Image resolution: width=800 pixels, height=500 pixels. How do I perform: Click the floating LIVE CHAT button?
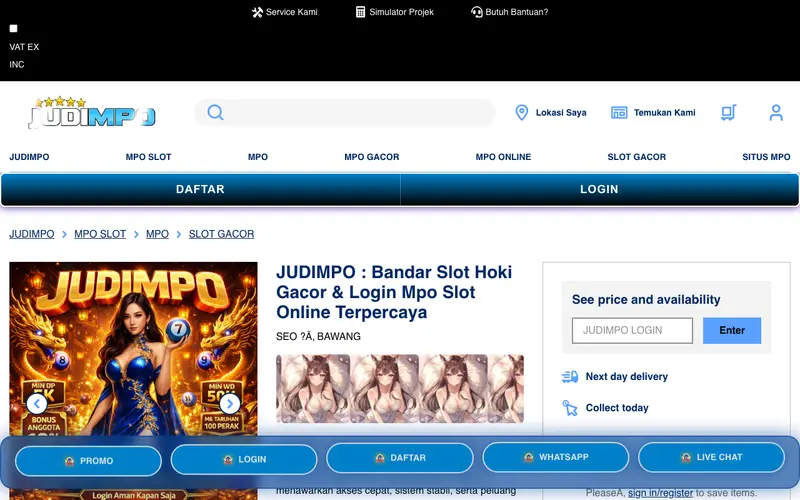click(x=711, y=457)
